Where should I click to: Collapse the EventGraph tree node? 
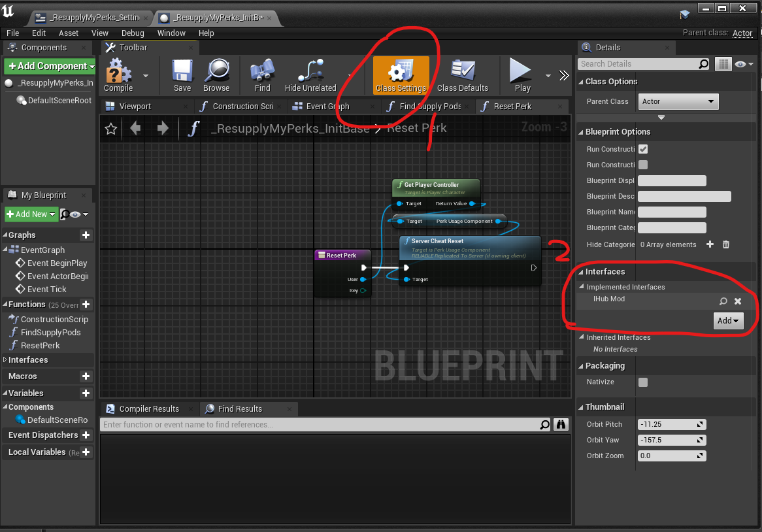(5, 249)
